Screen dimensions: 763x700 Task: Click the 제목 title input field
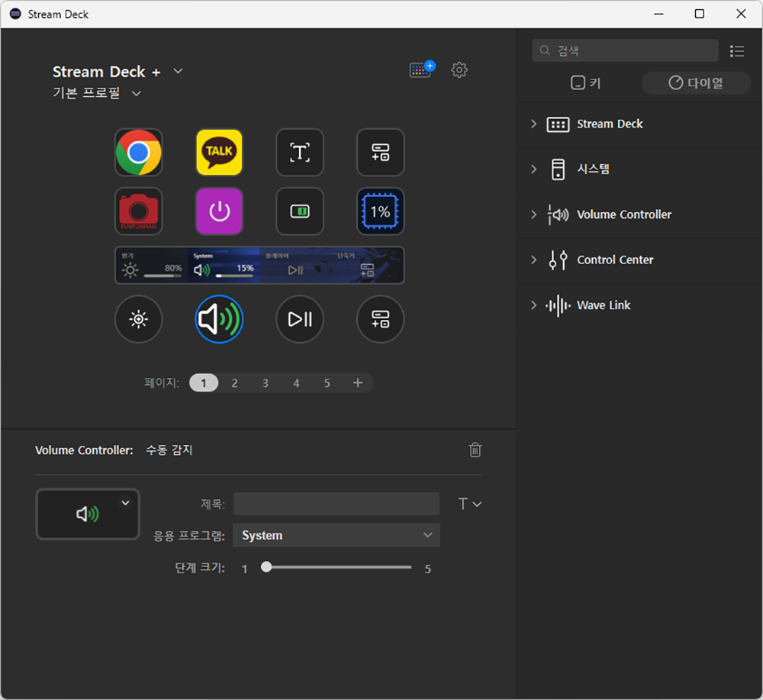pos(336,503)
